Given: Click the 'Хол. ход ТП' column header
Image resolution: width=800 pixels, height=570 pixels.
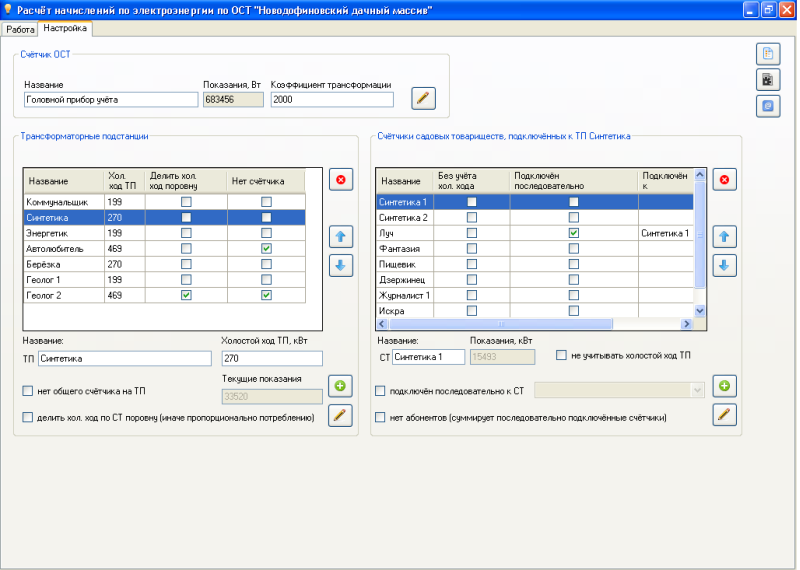Looking at the screenshot, I should [x=124, y=181].
